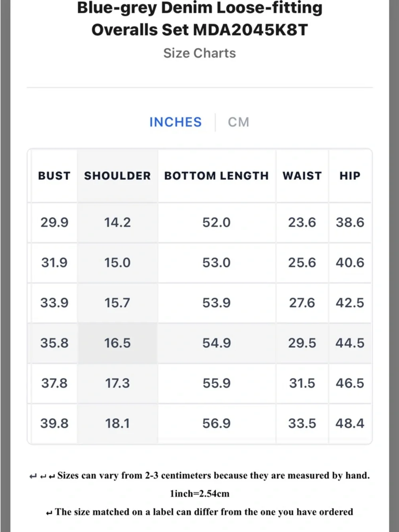Click the waist 23.6 cell

(302, 222)
